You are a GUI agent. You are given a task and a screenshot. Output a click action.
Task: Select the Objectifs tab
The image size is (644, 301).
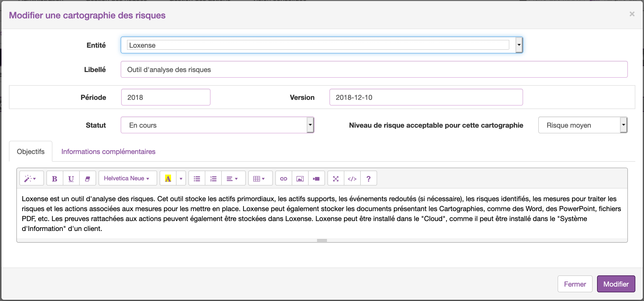point(31,151)
